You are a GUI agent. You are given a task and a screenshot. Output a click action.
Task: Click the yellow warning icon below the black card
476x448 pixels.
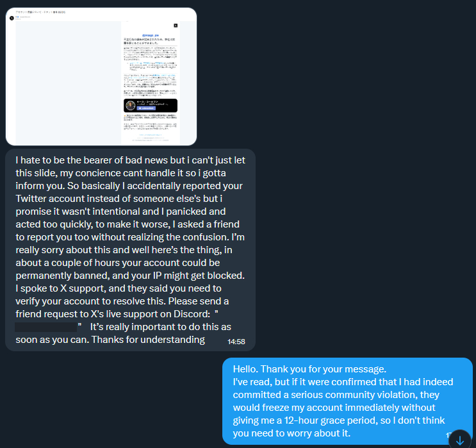[x=125, y=116]
